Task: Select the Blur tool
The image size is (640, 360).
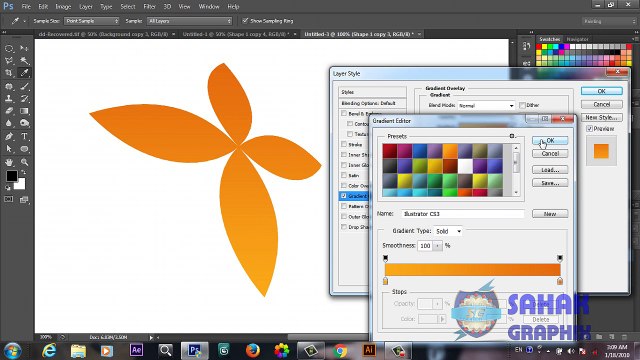Action: (9, 123)
